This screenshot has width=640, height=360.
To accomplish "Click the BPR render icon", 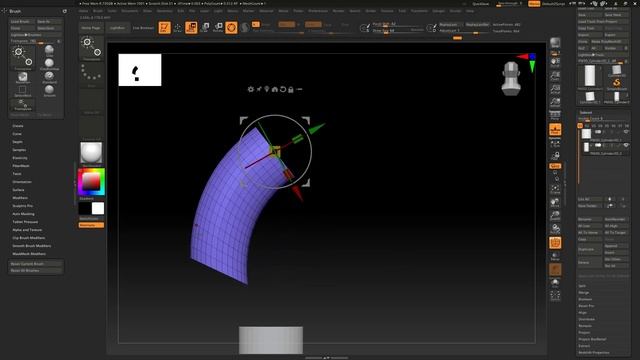I will [x=555, y=43].
